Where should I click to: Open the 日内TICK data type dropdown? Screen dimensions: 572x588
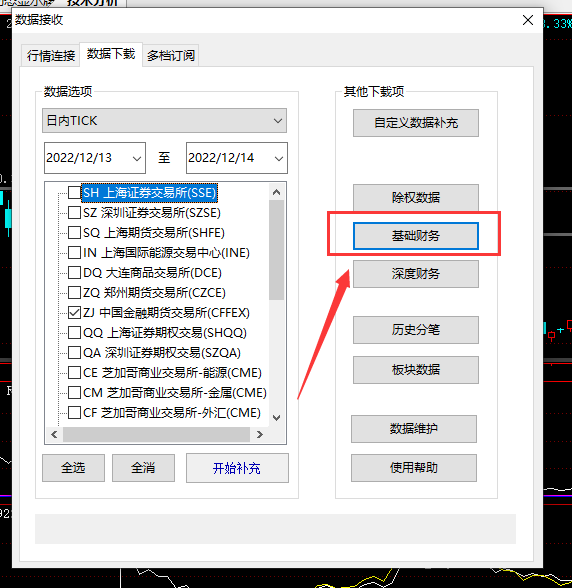pos(164,121)
